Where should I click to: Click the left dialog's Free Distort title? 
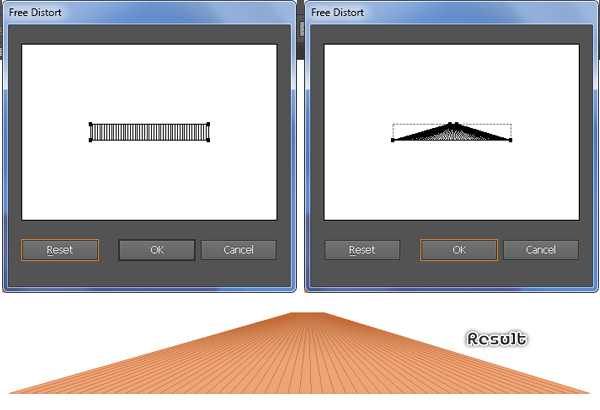(x=35, y=13)
